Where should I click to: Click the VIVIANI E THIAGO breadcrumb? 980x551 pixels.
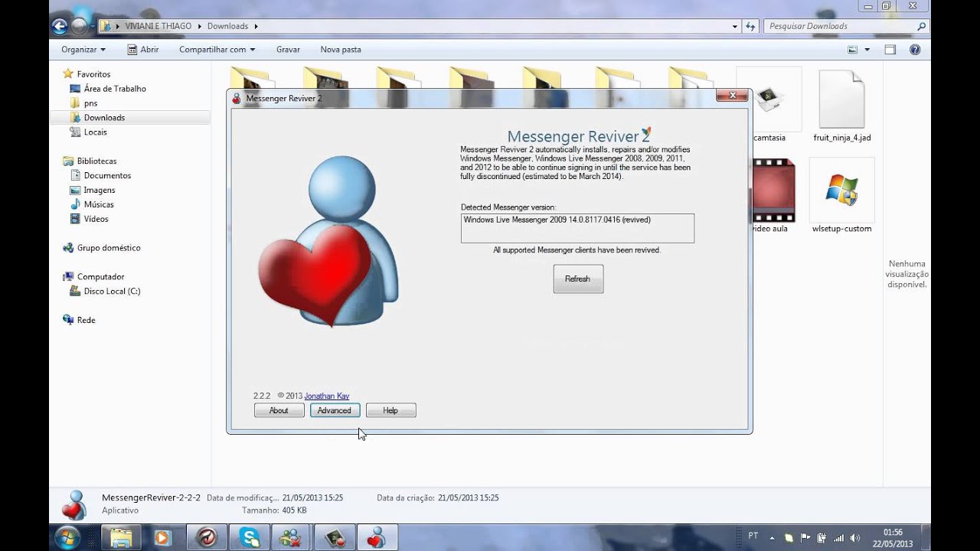(158, 26)
